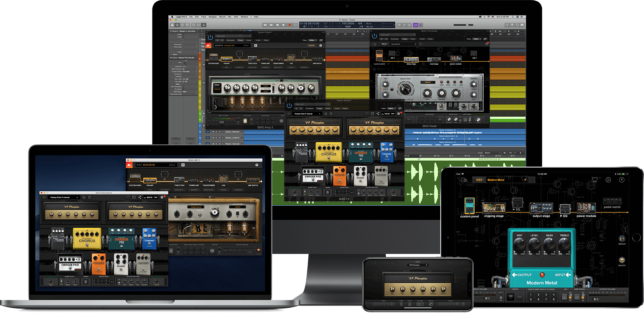This screenshot has height=313, width=644.
Task: Click the red record button in Logic transport
Action: (x=289, y=25)
